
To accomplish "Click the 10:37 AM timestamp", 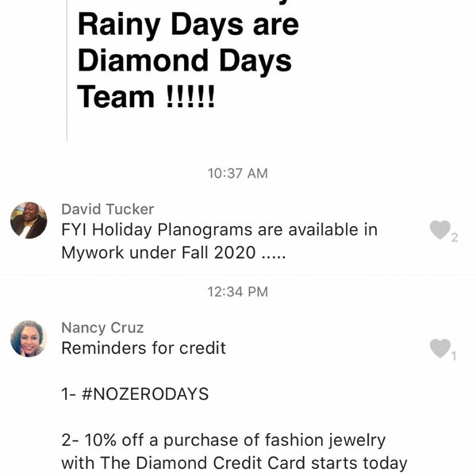I will click(238, 173).
